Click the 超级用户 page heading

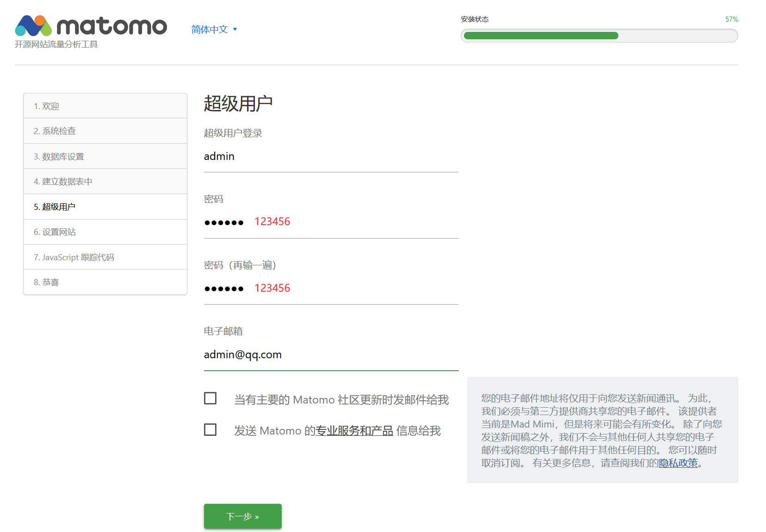tap(238, 104)
